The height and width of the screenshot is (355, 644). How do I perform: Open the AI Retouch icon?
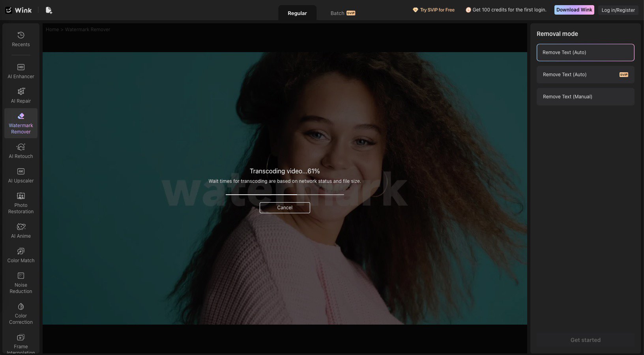tap(21, 147)
